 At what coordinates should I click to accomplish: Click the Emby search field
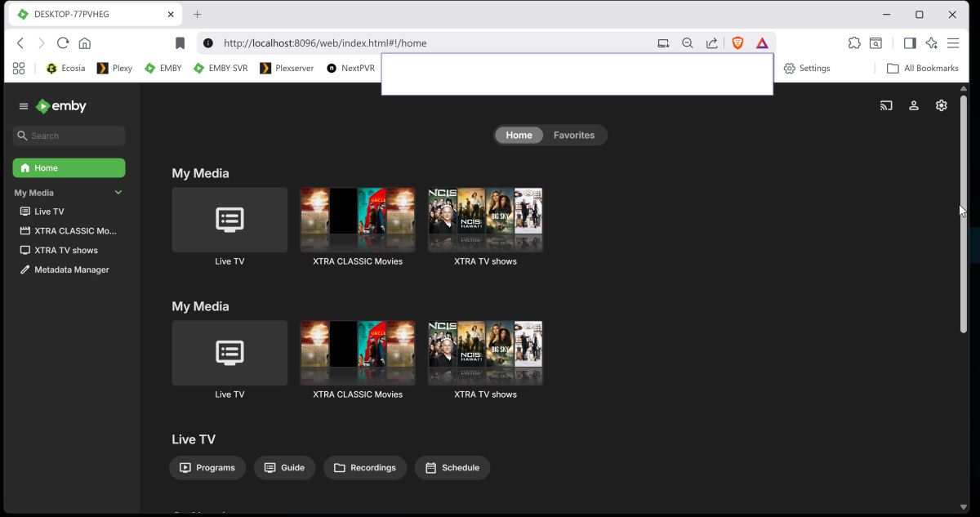tap(69, 136)
